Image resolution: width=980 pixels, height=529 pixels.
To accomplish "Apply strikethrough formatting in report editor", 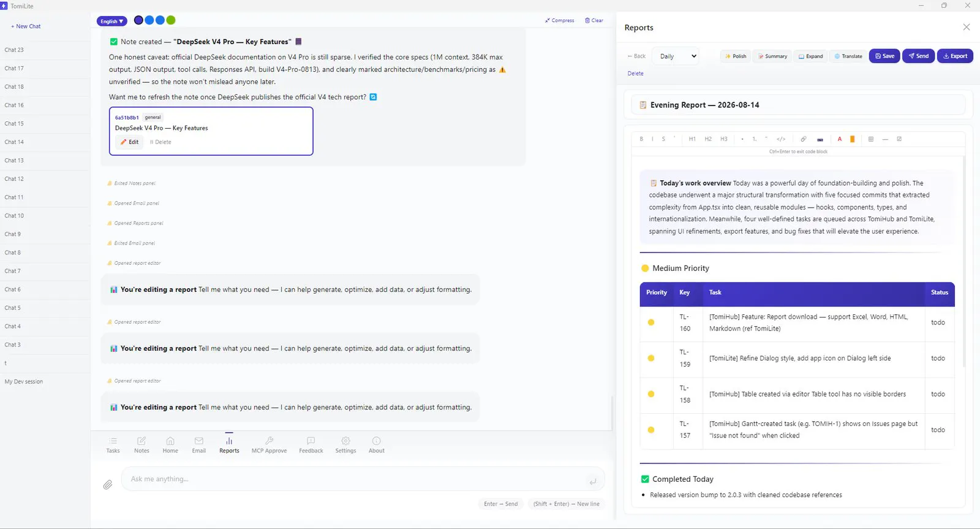I will [663, 139].
